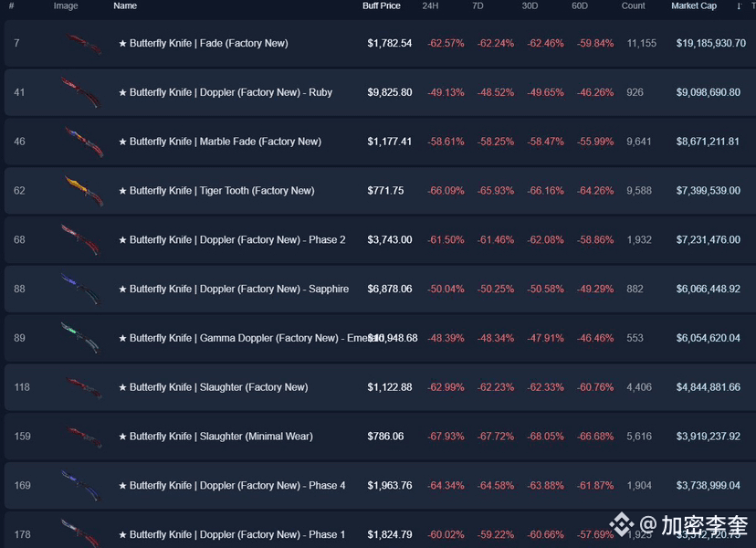This screenshot has height=548, width=756.
Task: Click the Marble Fade knife image
Action: (x=83, y=142)
